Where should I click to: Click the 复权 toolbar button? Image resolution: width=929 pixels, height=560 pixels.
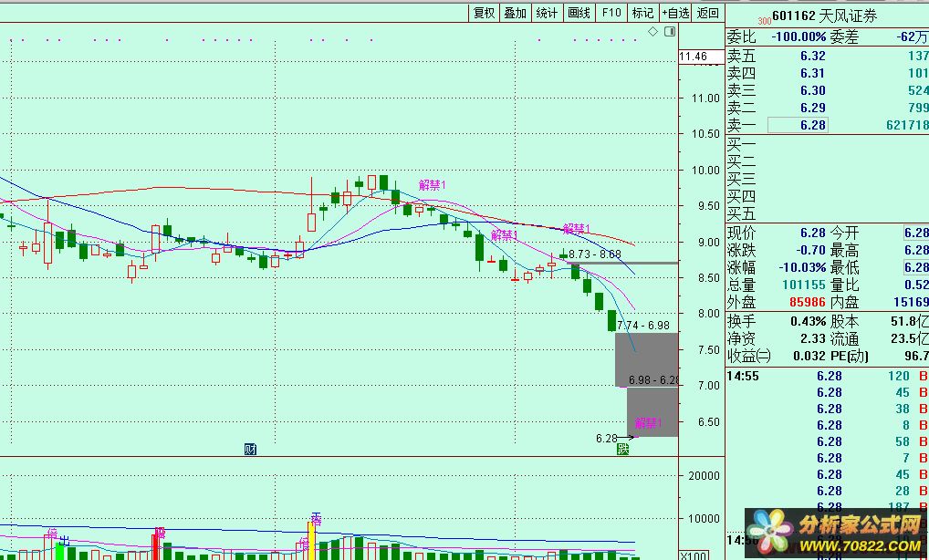[484, 13]
